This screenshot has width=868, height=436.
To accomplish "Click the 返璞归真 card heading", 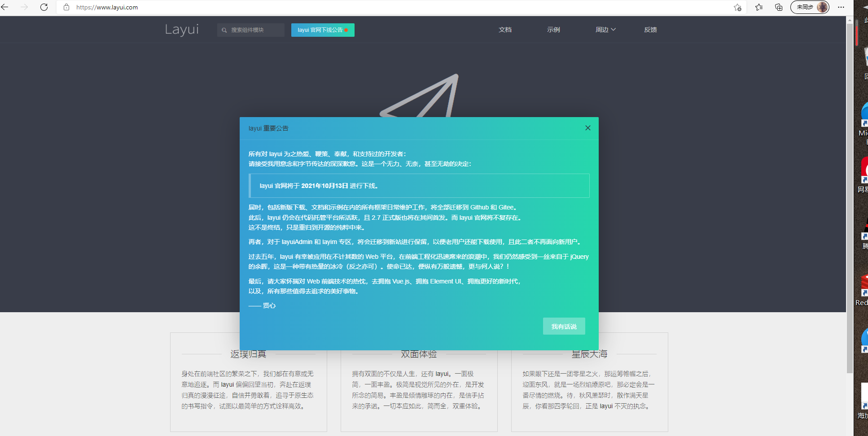I will [248, 354].
